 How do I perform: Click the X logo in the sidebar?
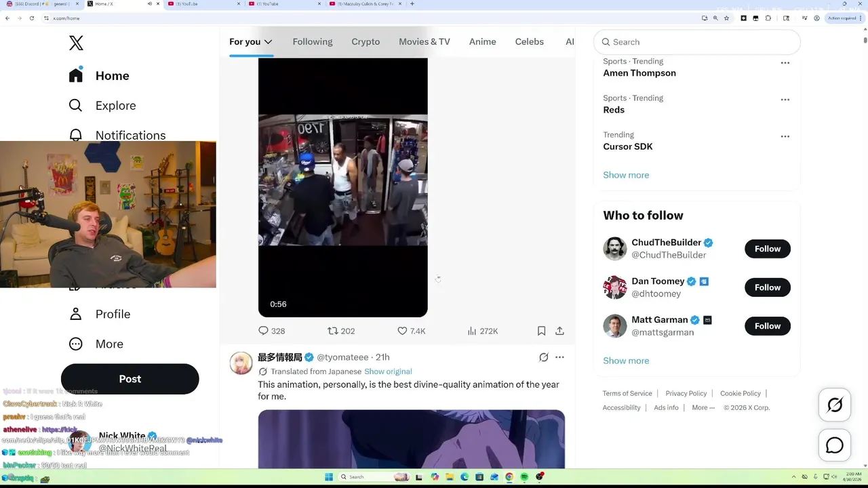coord(76,43)
